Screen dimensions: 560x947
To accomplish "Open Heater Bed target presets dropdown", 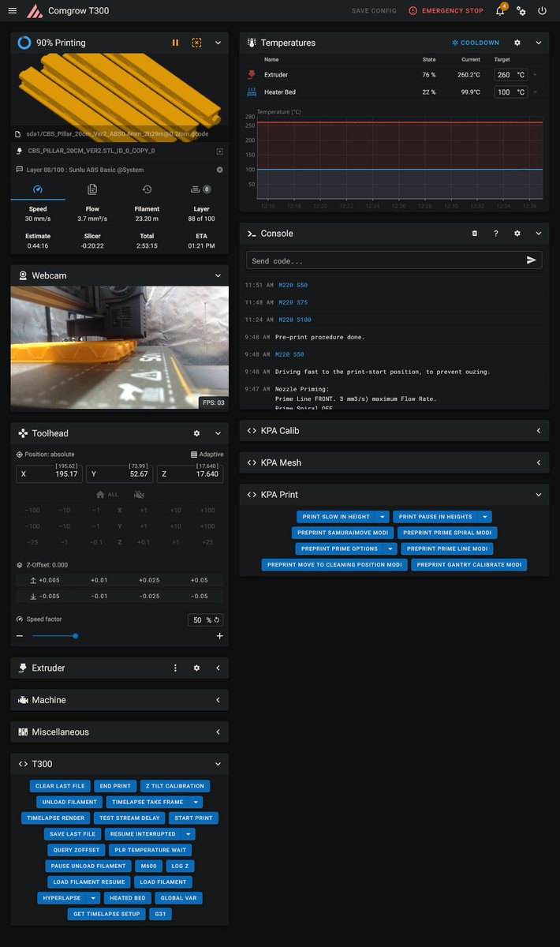I will point(536,92).
